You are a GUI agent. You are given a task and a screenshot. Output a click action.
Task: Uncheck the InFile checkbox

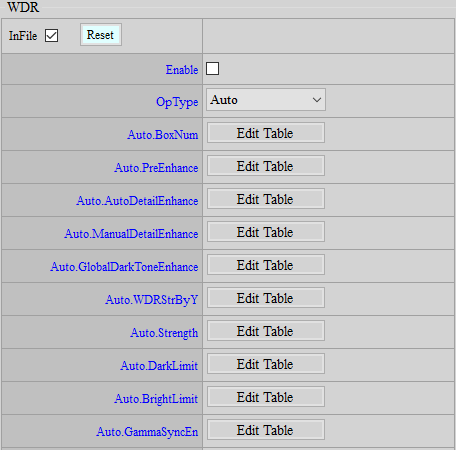(x=52, y=35)
